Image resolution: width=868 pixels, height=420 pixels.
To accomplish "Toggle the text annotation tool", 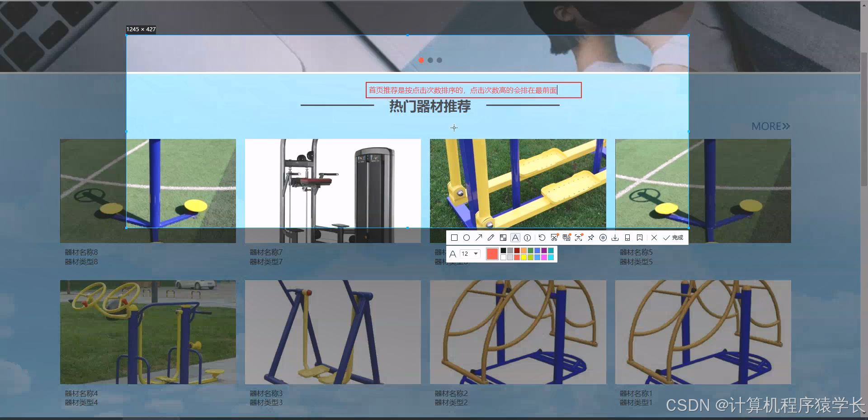I will (x=515, y=238).
